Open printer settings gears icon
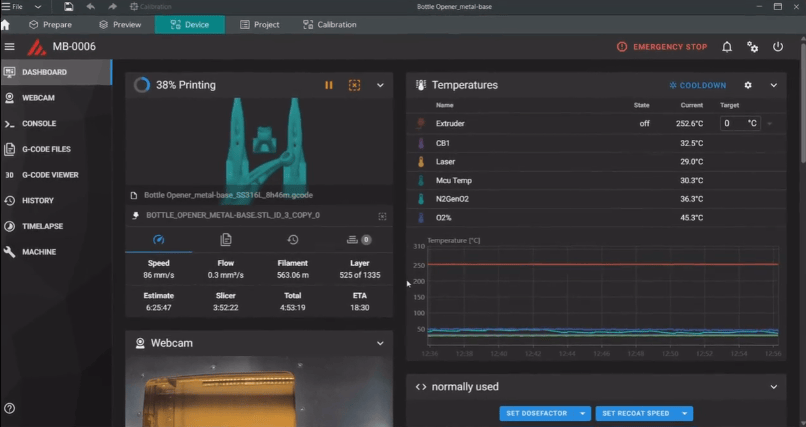Viewport: 806px width, 427px height. tap(752, 47)
